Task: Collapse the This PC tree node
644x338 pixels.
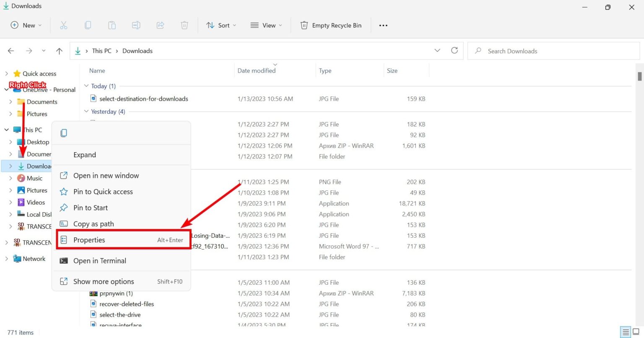Action: point(6,130)
